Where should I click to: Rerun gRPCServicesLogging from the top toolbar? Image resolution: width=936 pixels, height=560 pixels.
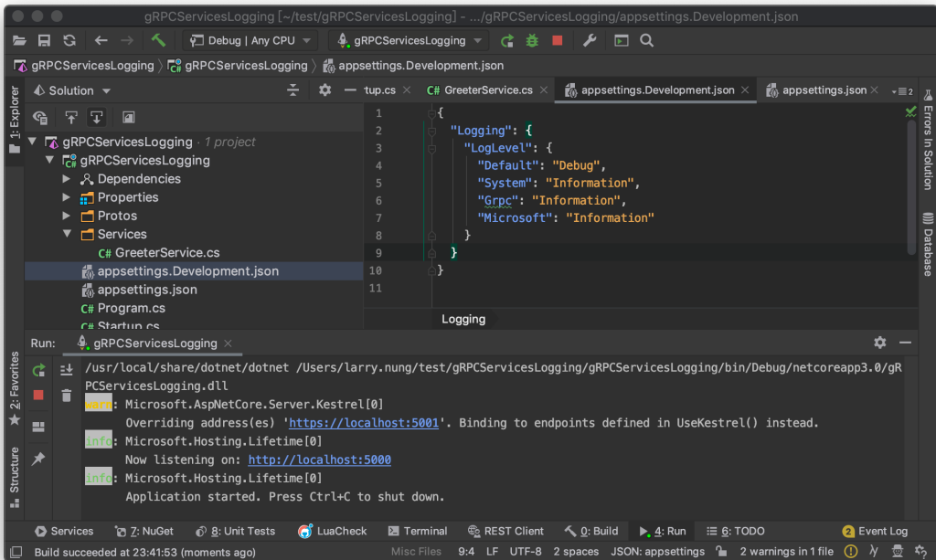click(506, 40)
